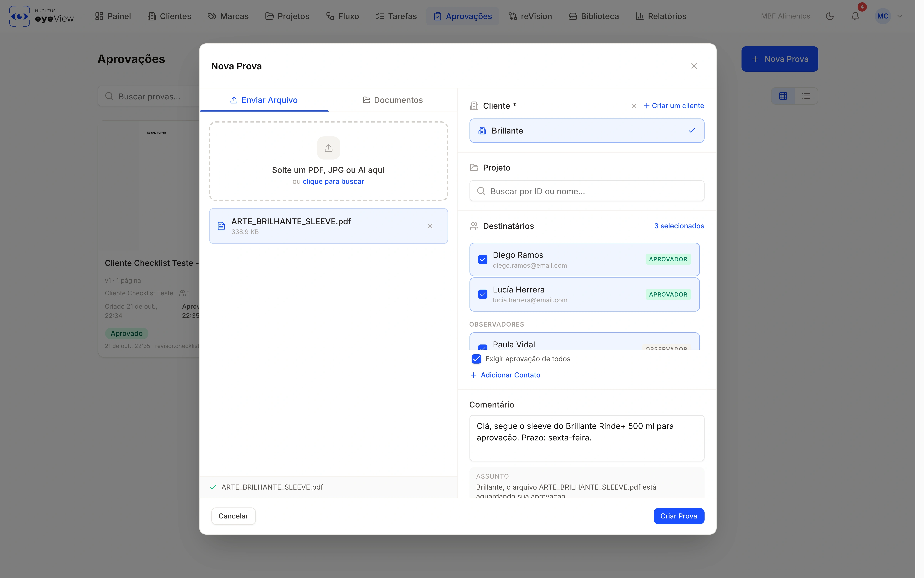924x578 pixels.
Task: Click the Nova Prova button behind dialog
Action: click(779, 59)
